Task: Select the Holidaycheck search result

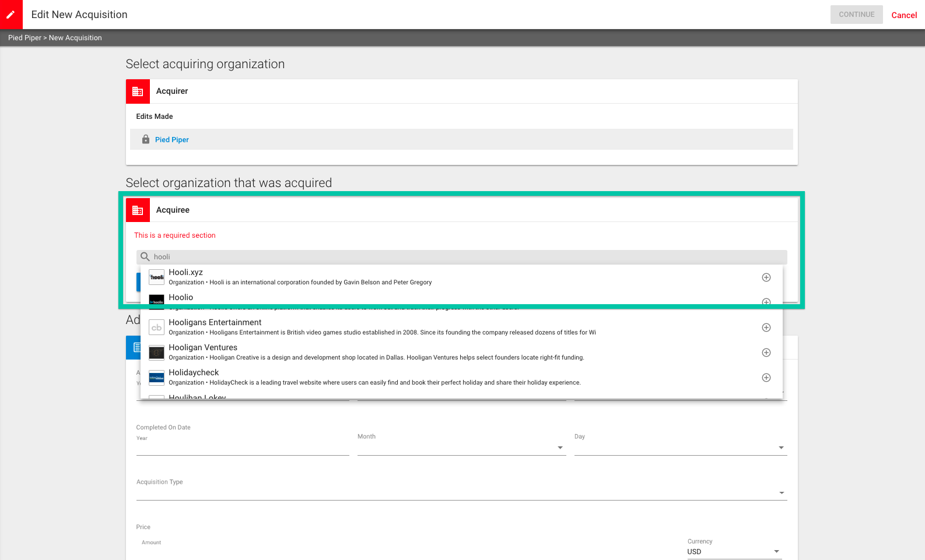Action: click(461, 378)
